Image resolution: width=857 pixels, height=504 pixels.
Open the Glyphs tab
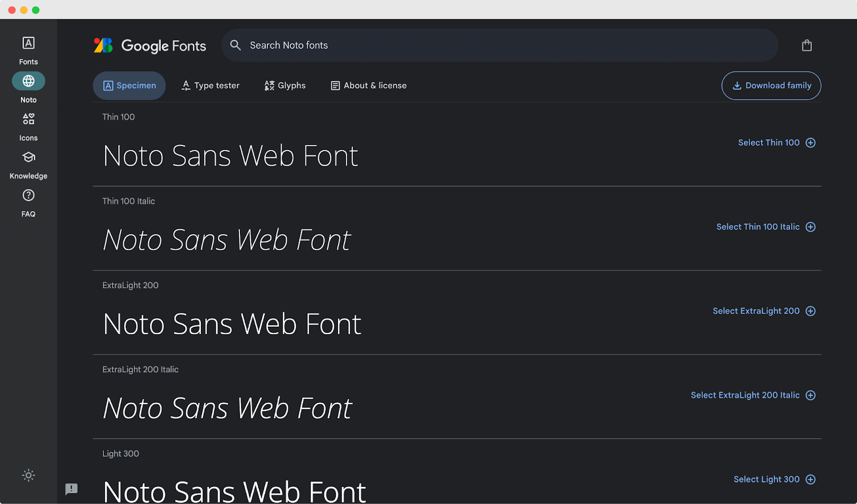click(x=284, y=85)
